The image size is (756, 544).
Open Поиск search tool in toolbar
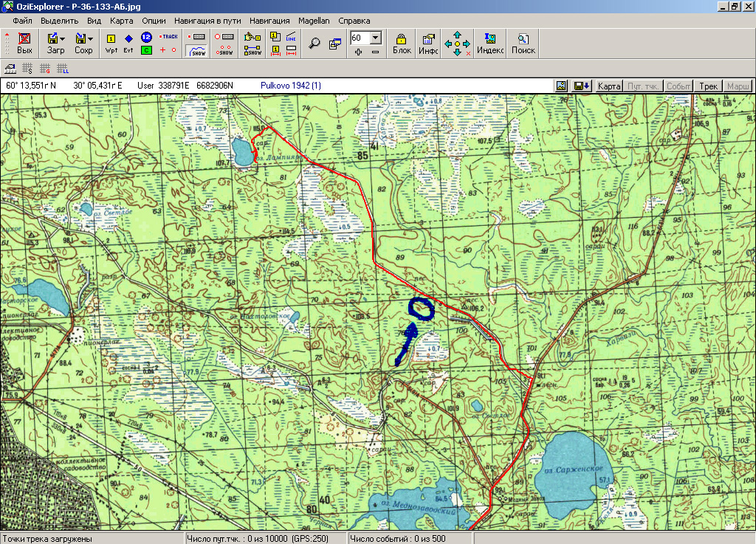tap(523, 44)
